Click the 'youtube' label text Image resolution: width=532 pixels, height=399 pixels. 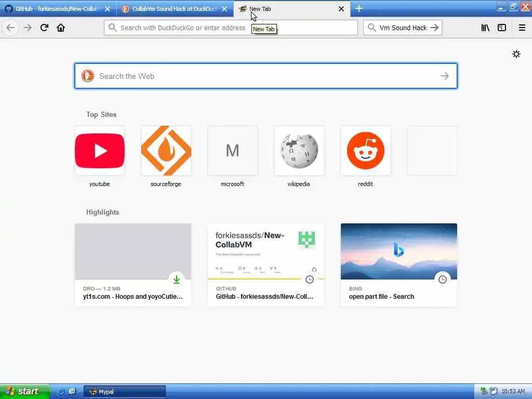pyautogui.click(x=99, y=184)
